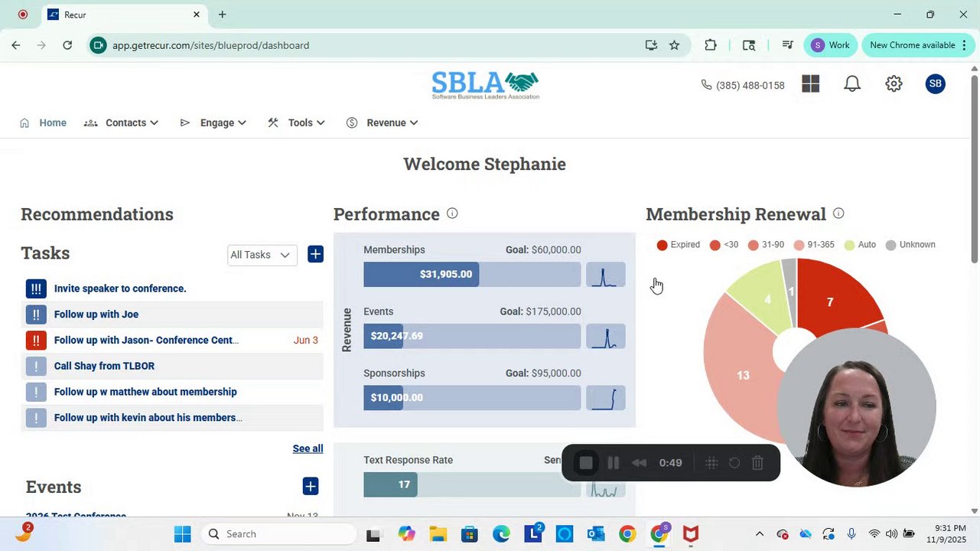The image size is (980, 551).
Task: Toggle the 31-90 legend item
Action: pyautogui.click(x=767, y=245)
